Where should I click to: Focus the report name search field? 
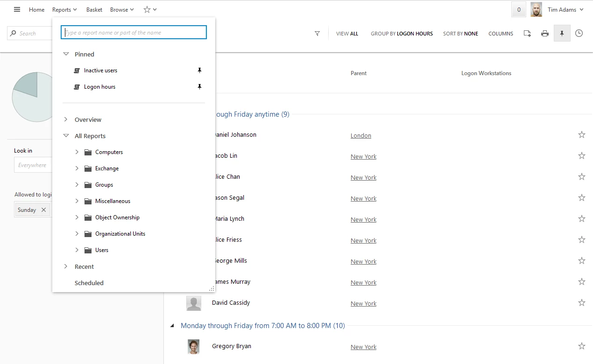point(134,32)
